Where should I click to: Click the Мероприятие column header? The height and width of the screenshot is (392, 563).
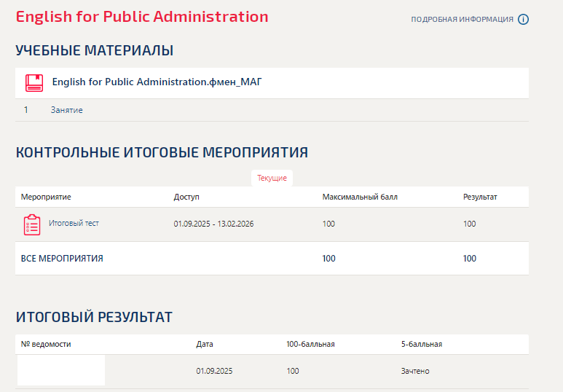point(46,197)
